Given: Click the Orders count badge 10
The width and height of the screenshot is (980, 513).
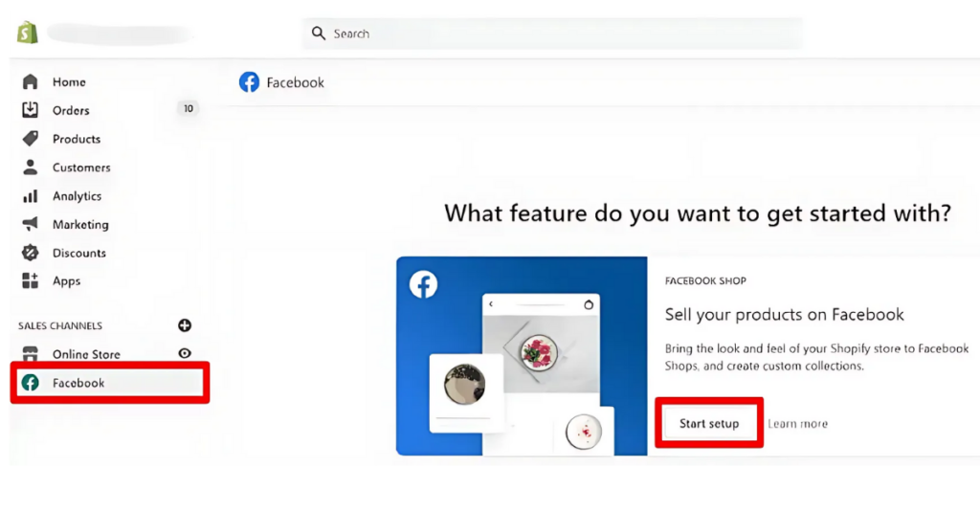Looking at the screenshot, I should [x=189, y=109].
